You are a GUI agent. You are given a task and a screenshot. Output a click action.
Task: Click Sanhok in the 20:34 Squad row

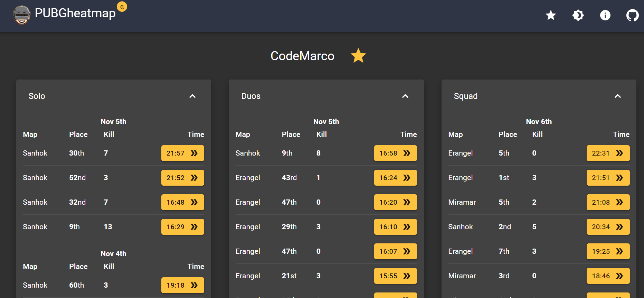461,227
